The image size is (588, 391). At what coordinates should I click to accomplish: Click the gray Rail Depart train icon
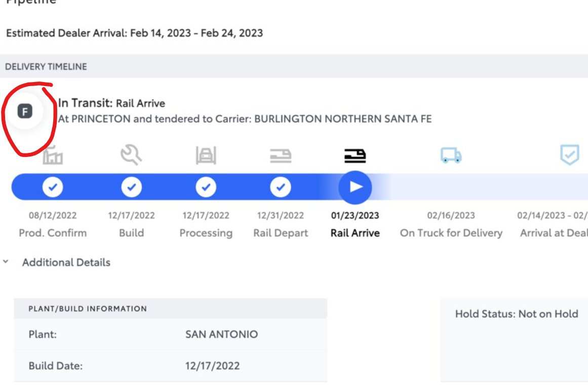[x=281, y=155]
